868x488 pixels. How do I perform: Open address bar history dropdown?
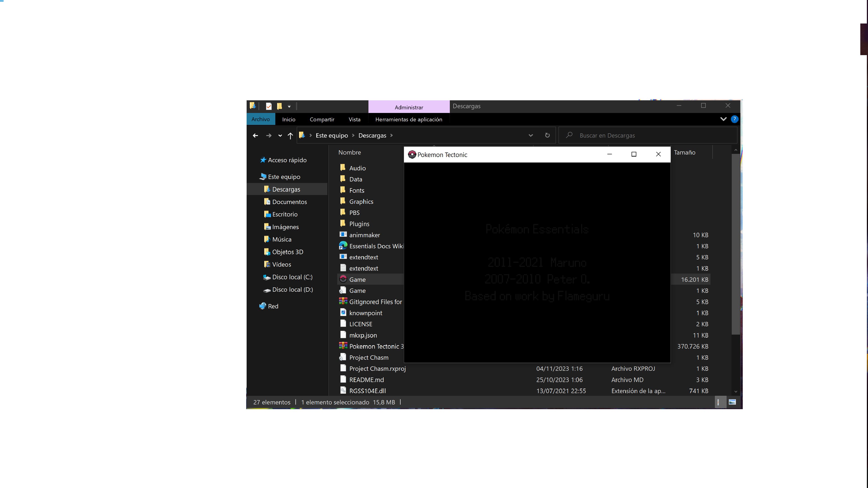click(531, 135)
